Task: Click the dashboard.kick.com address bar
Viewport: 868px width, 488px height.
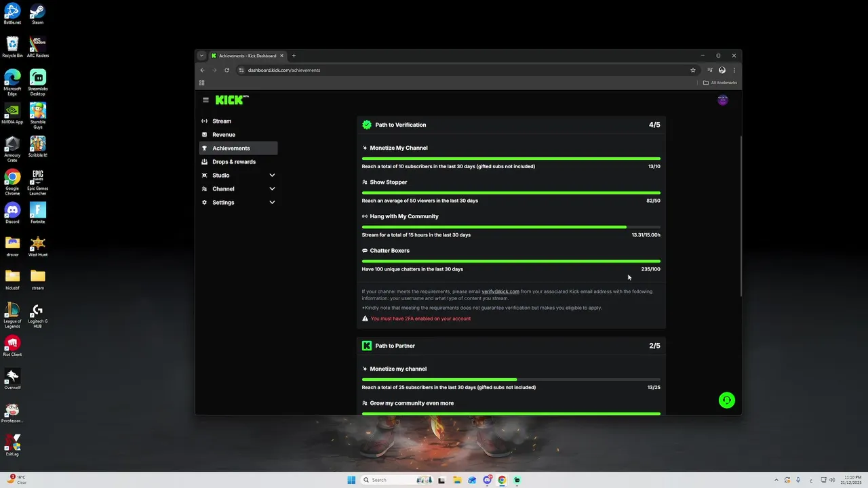Action: (468, 70)
